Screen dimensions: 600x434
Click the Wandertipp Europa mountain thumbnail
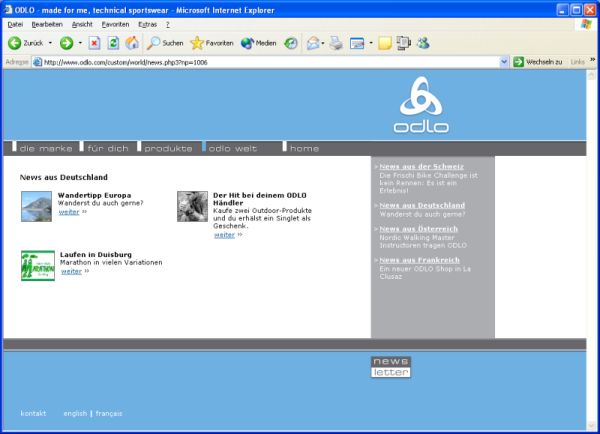pyautogui.click(x=36, y=205)
